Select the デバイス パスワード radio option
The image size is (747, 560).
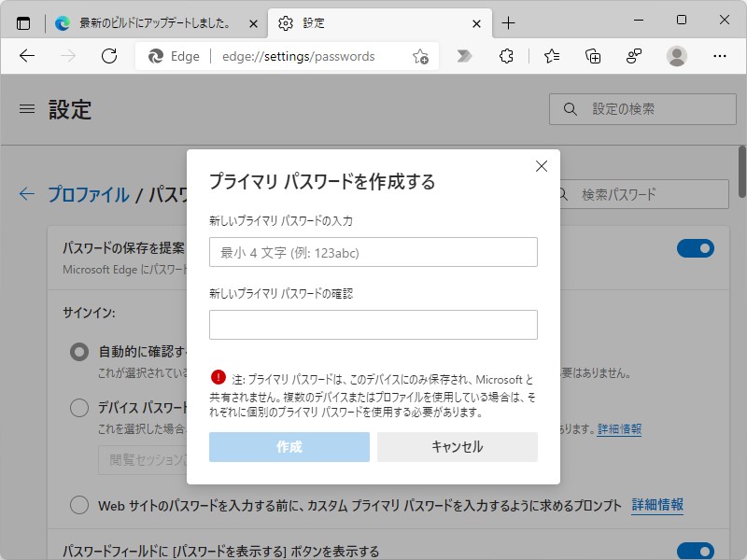point(79,408)
